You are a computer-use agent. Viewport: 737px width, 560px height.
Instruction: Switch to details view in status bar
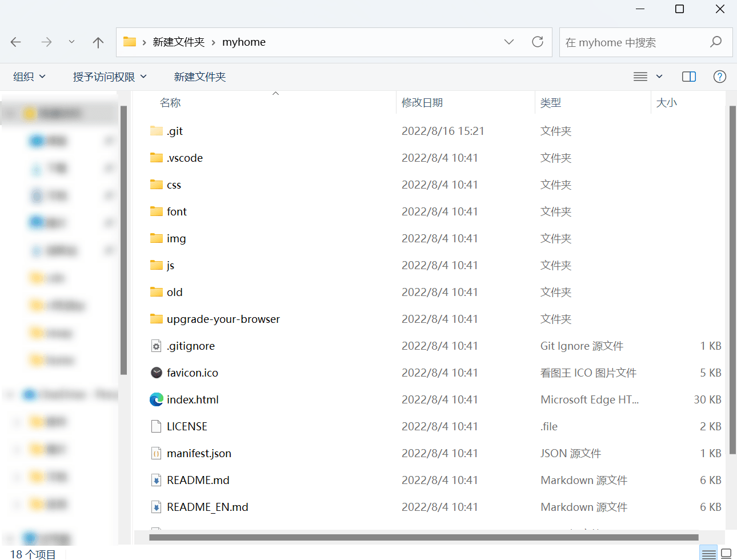click(708, 553)
